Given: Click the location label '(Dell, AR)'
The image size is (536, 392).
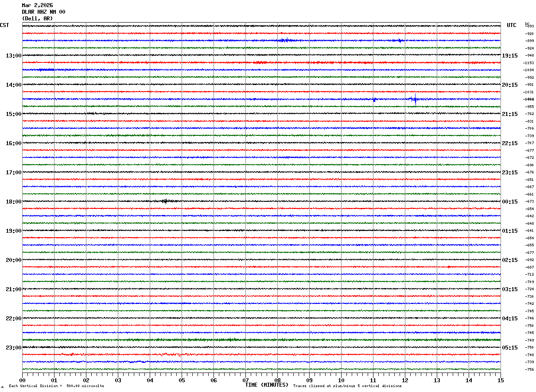Looking at the screenshot, I should [x=37, y=19].
